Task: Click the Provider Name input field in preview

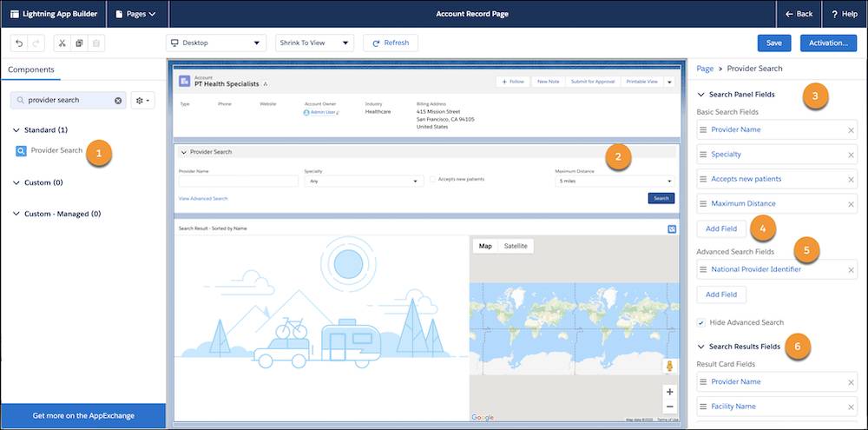Action: pyautogui.click(x=239, y=182)
